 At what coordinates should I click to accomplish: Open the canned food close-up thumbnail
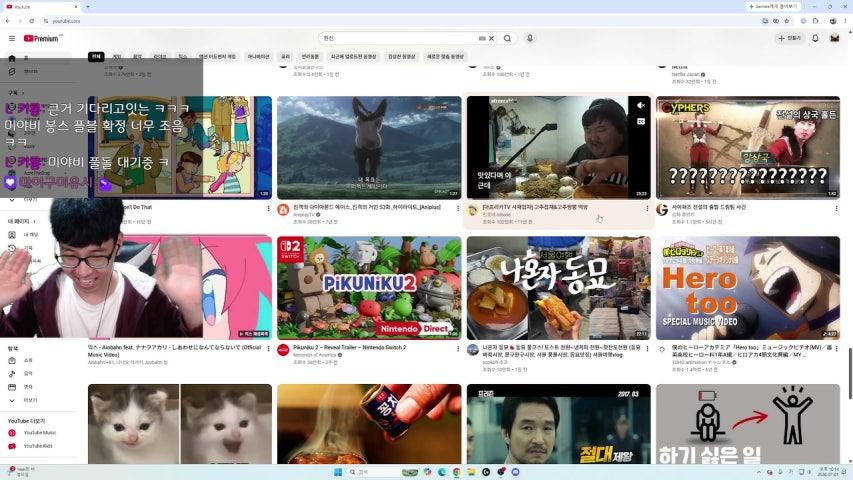369,424
